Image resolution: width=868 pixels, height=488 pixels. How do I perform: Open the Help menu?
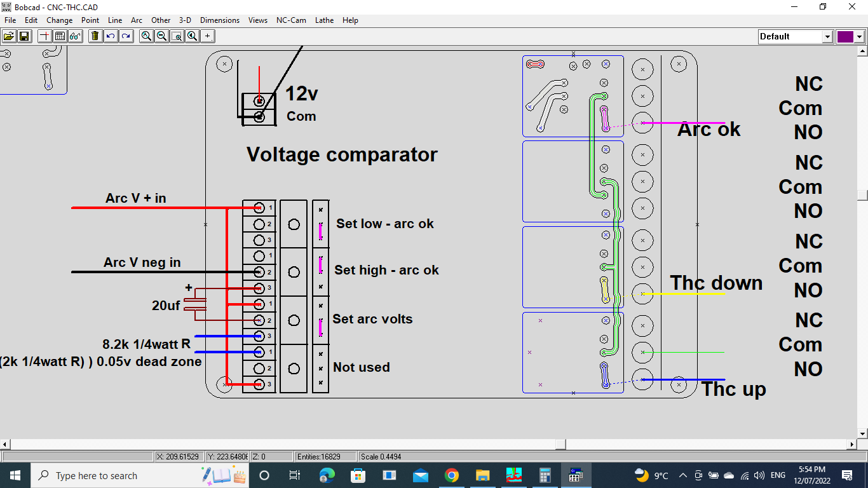coord(350,20)
